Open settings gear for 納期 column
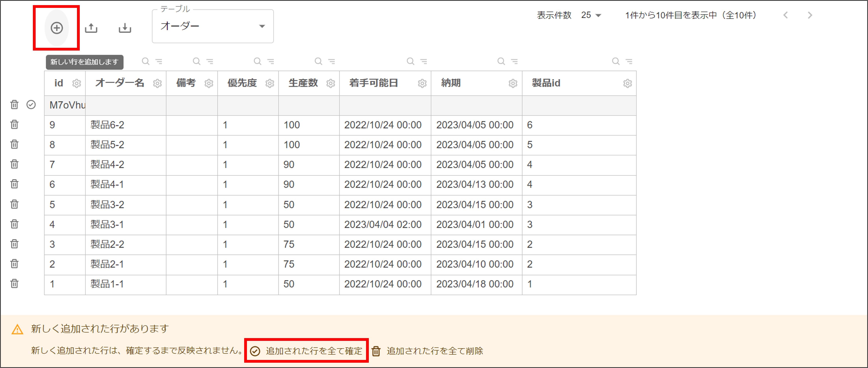This screenshot has height=368, width=868. pyautogui.click(x=513, y=83)
